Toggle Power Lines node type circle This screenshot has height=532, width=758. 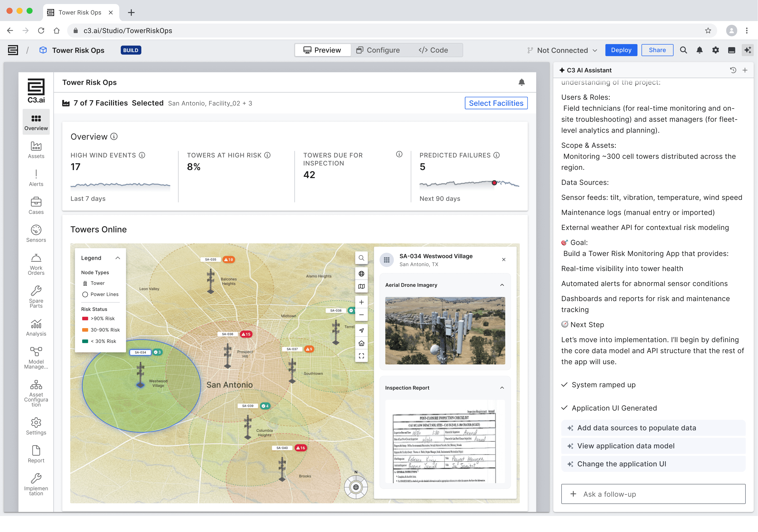(85, 294)
